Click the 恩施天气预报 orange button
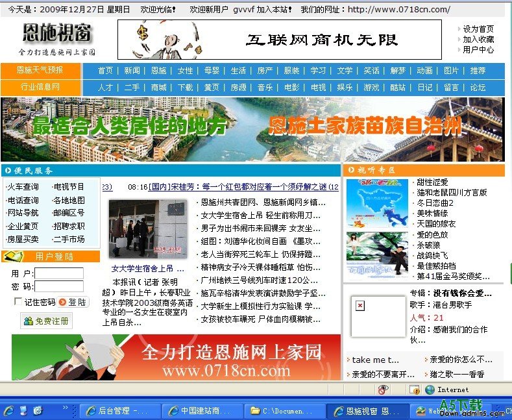The height and width of the screenshot is (420, 512). pyautogui.click(x=40, y=70)
